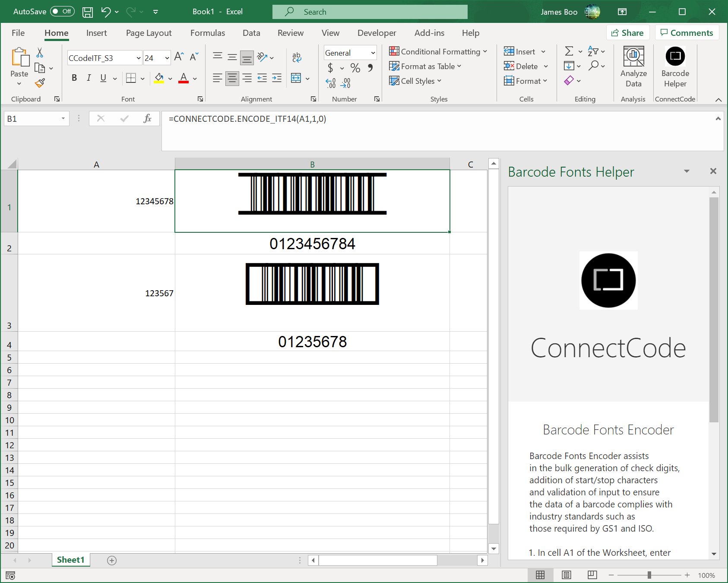Viewport: 728px width, 583px height.
Task: Open the ConnectCode Barcode Helper
Action: 675,67
